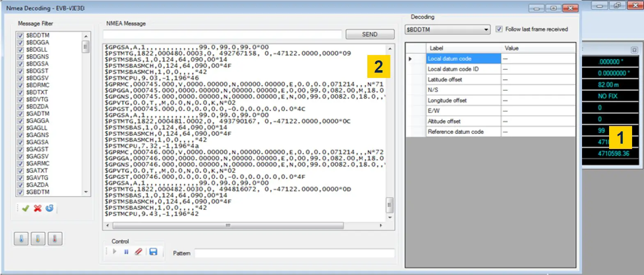Click the right arrow of the horizontal log scrollbar
The height and width of the screenshot is (275, 644).
[381, 225]
